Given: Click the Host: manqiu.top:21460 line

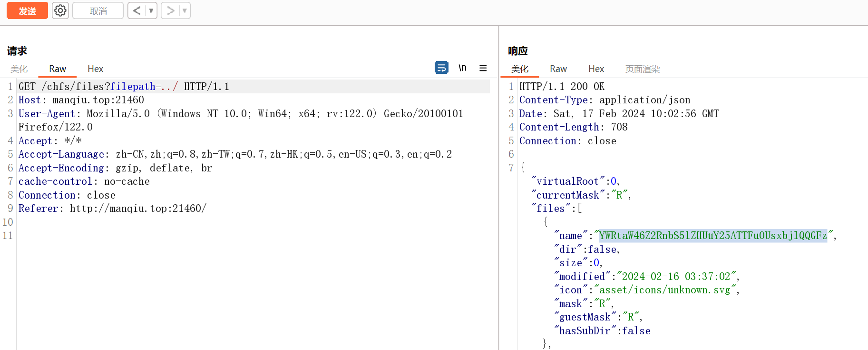Looking at the screenshot, I should pos(81,100).
